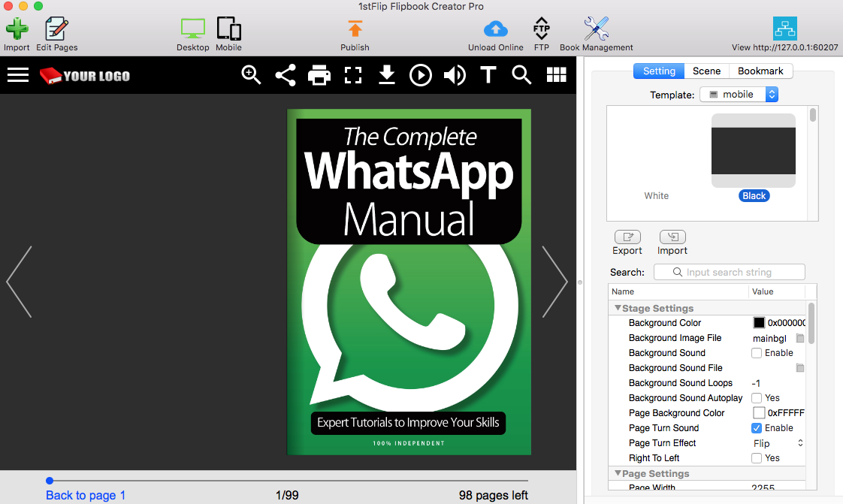Open the thumbnails grid view

tap(556, 75)
